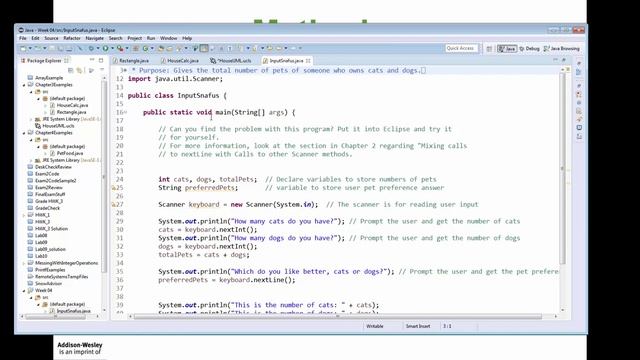640x360 pixels.
Task: Click the green Run button in the toolbar
Action: 105,48
